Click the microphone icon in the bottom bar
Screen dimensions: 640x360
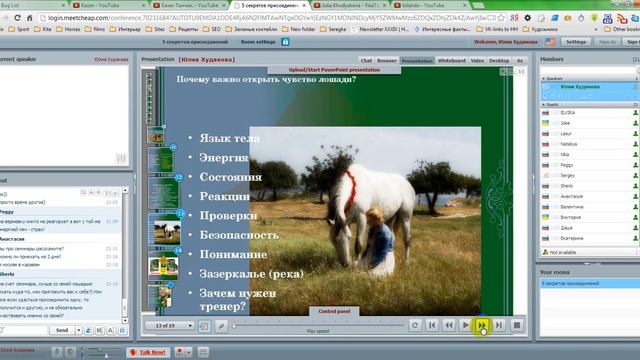(x=57, y=352)
